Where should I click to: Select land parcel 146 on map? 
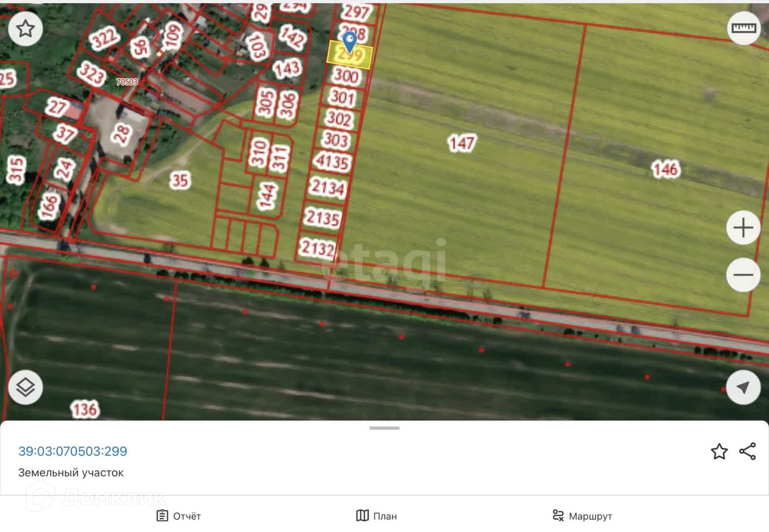click(666, 169)
